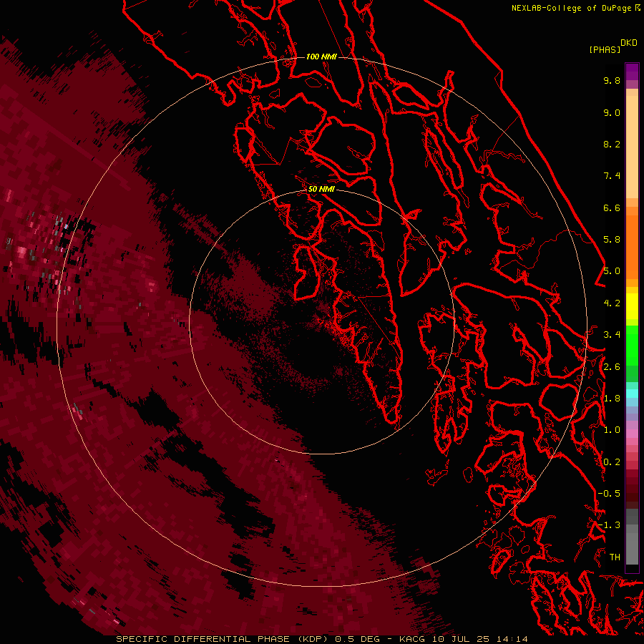Click the TH label at the scale bottom
The width and height of the screenshot is (644, 644).
click(615, 557)
